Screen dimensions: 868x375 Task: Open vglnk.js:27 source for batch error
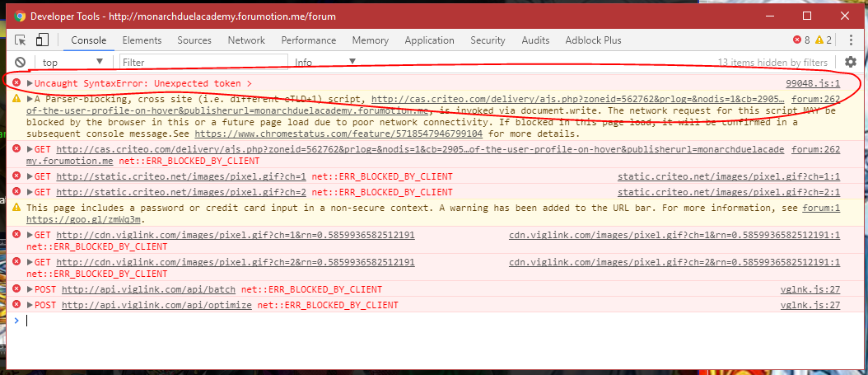tap(810, 289)
